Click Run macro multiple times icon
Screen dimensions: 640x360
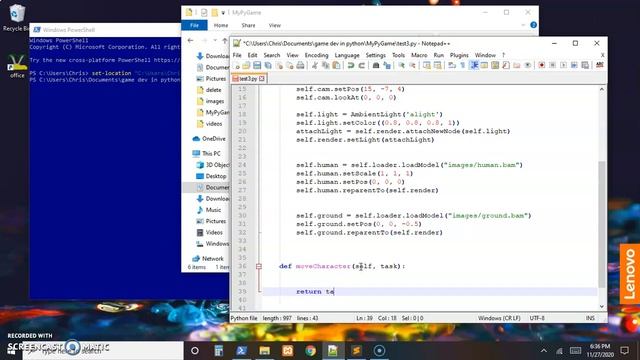tap(574, 65)
